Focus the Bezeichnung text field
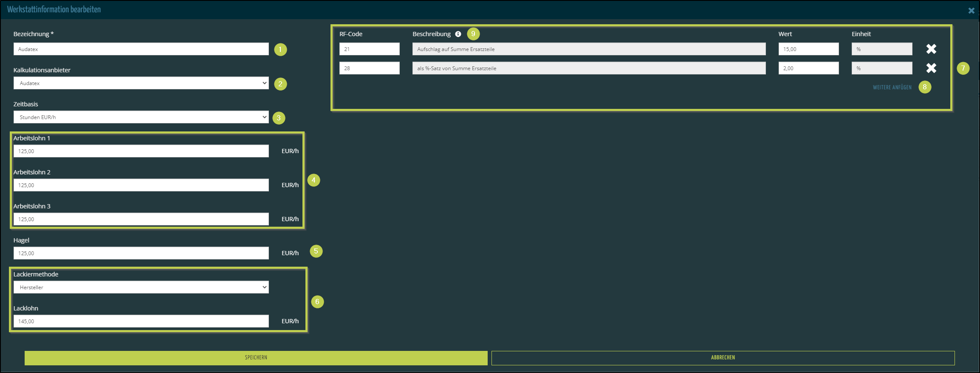The image size is (980, 373). coord(141,49)
